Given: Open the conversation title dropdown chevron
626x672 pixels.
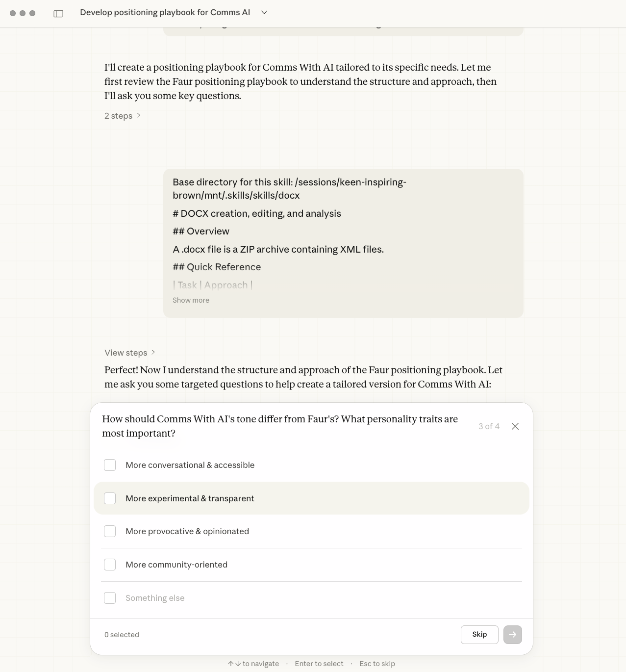Looking at the screenshot, I should tap(264, 13).
